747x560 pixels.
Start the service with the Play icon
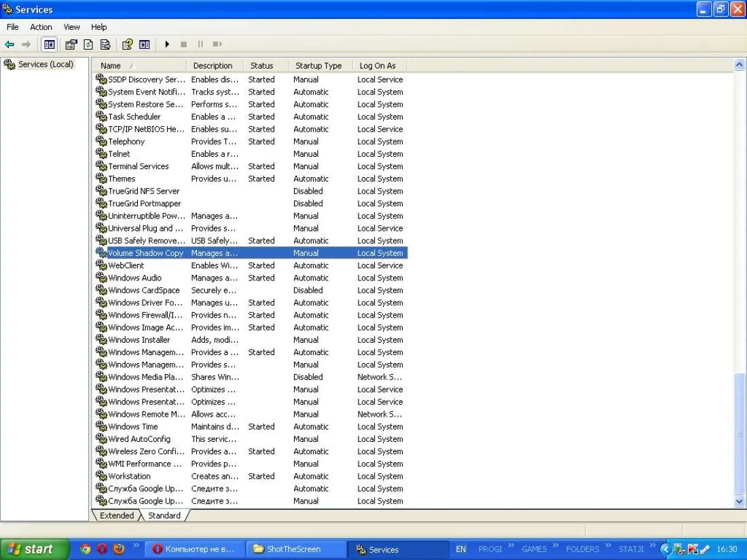[x=167, y=44]
